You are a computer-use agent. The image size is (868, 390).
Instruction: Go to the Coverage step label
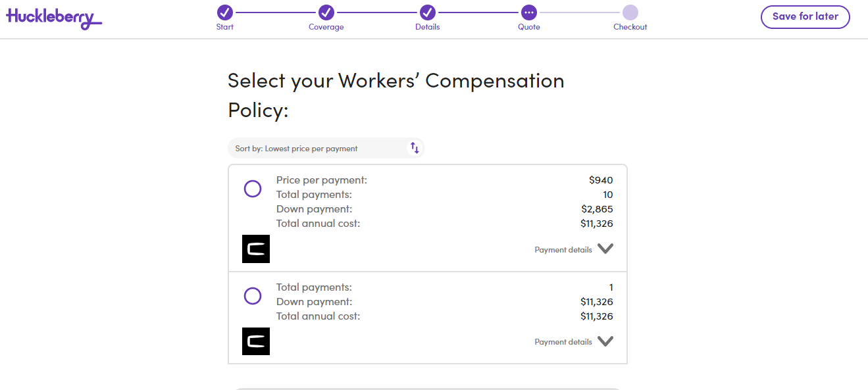click(x=326, y=27)
